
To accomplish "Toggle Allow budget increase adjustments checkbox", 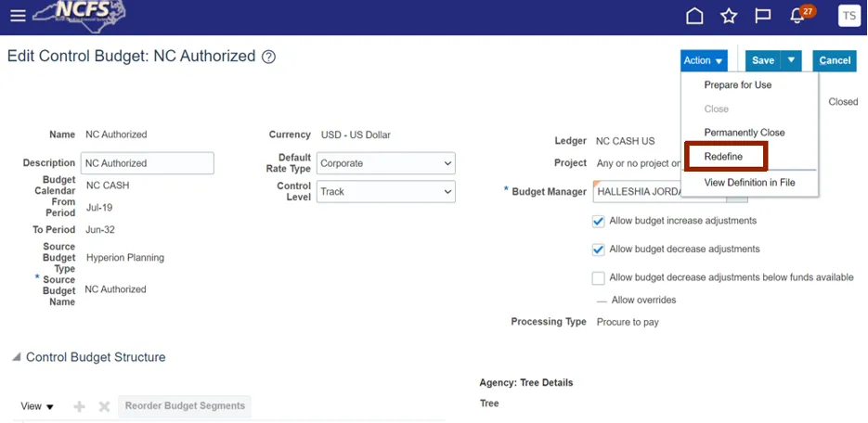I will (598, 221).
